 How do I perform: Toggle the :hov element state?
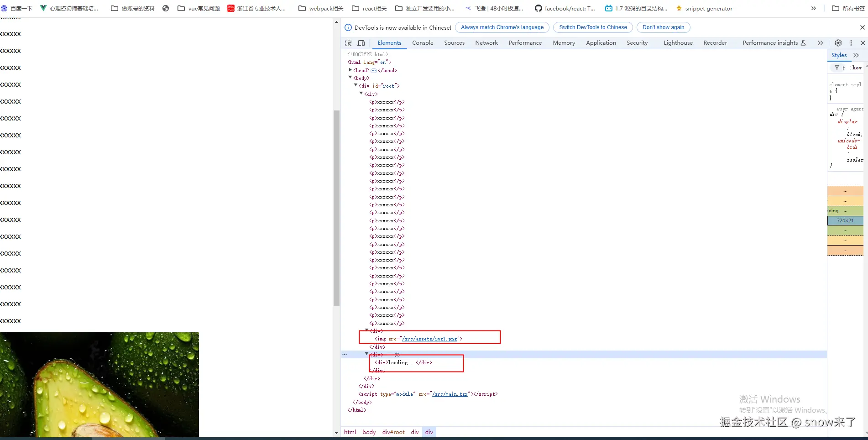tap(856, 68)
